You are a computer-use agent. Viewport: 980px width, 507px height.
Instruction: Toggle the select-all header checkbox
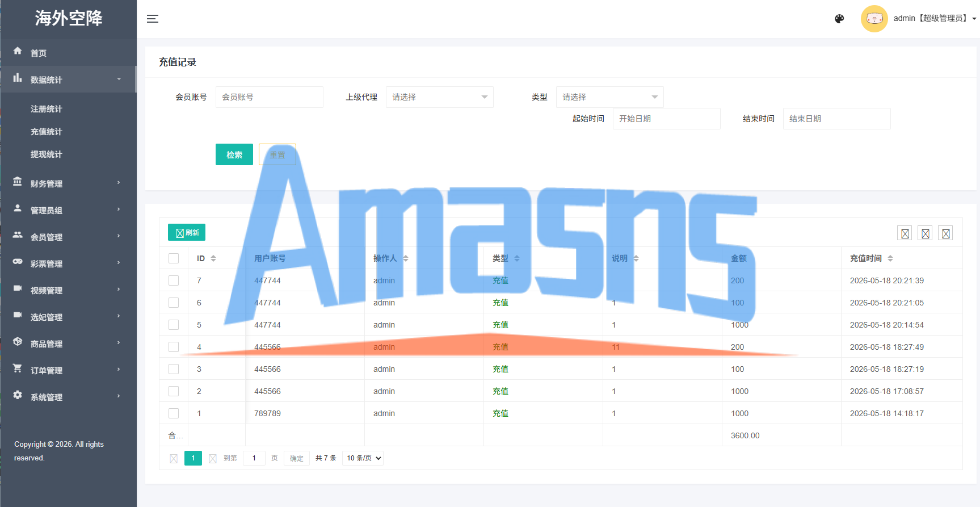coord(174,258)
